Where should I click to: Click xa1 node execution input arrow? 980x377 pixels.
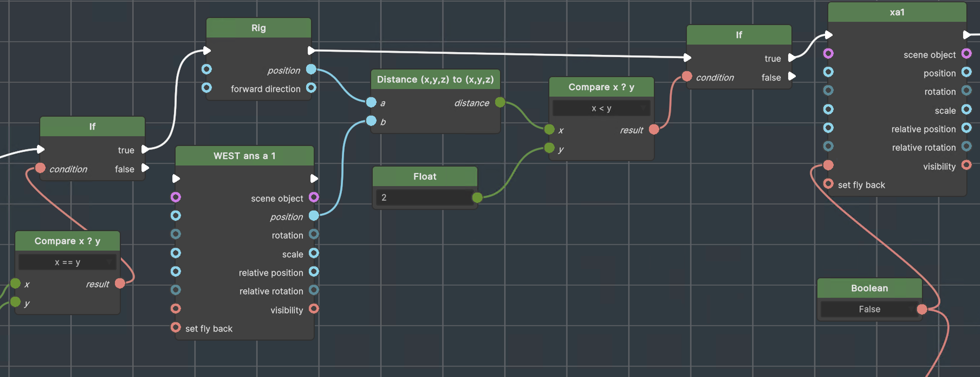pyautogui.click(x=829, y=35)
